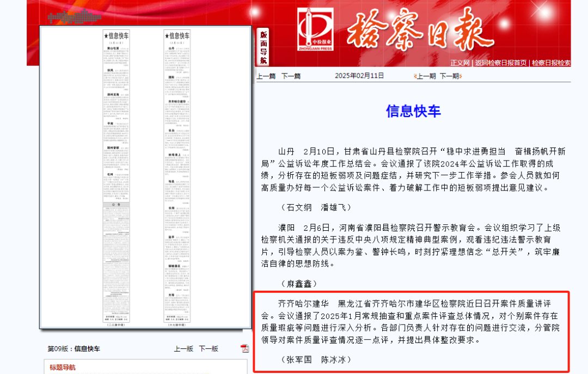This screenshot has width=588, height=374.
Task: Click the 第09版：信息快车 page label
Action: point(74,349)
